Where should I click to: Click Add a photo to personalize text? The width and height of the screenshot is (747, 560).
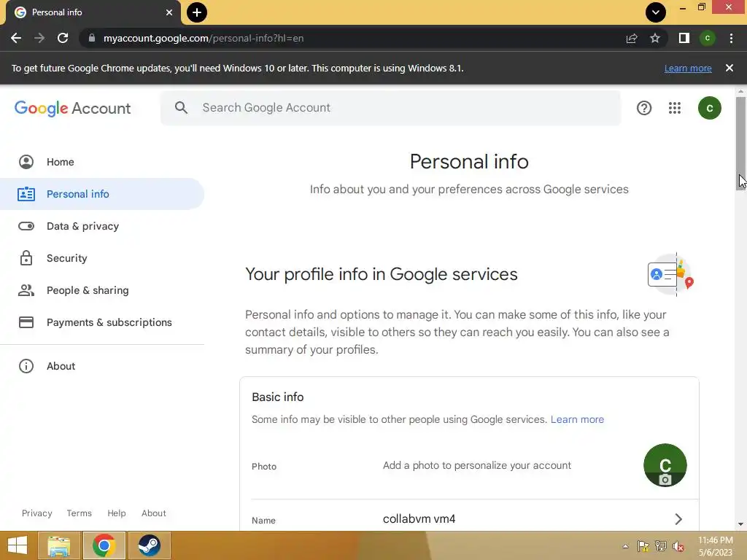477,465
